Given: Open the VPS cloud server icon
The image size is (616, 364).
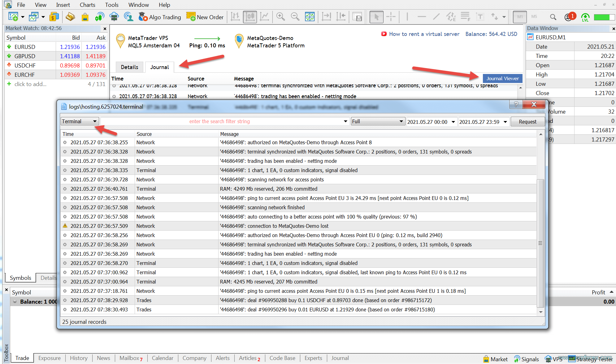Looking at the screenshot, I should (x=114, y=17).
